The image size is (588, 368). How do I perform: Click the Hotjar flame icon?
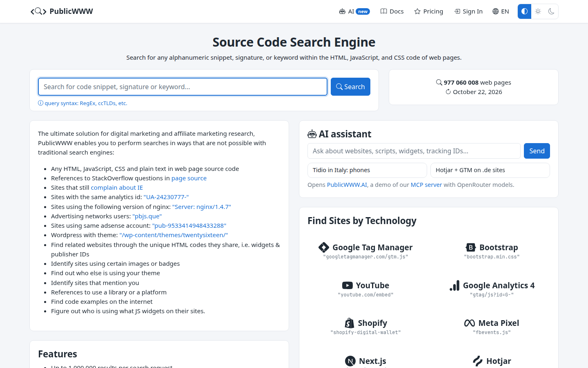point(478,361)
